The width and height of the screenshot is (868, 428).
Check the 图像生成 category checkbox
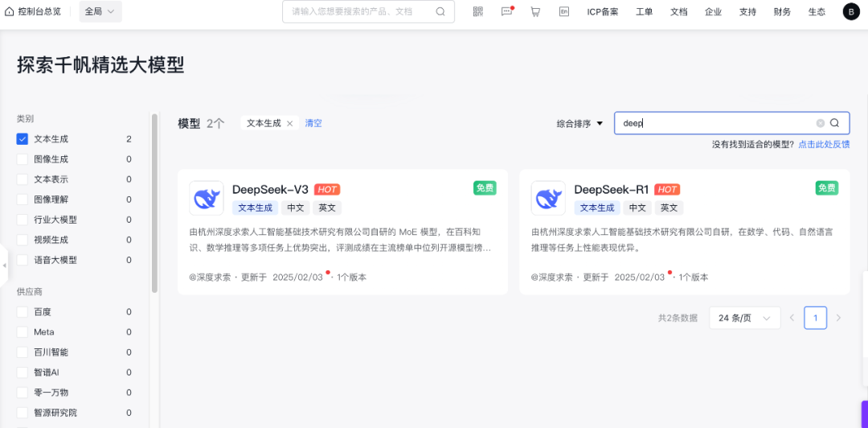tap(23, 159)
